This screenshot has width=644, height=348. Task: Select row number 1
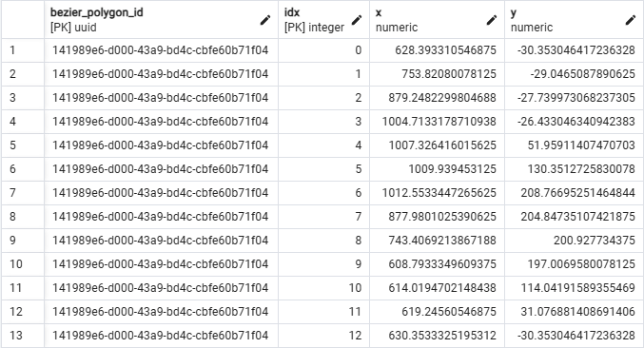[x=23, y=50]
